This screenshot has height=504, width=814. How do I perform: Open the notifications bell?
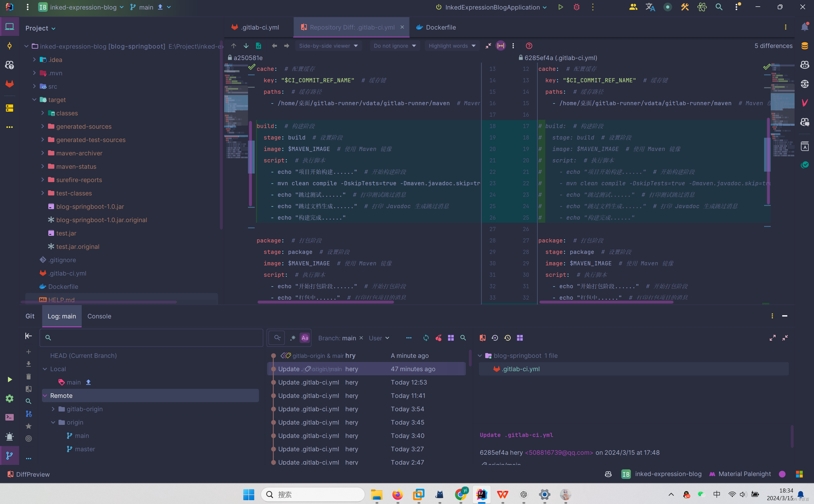805,27
